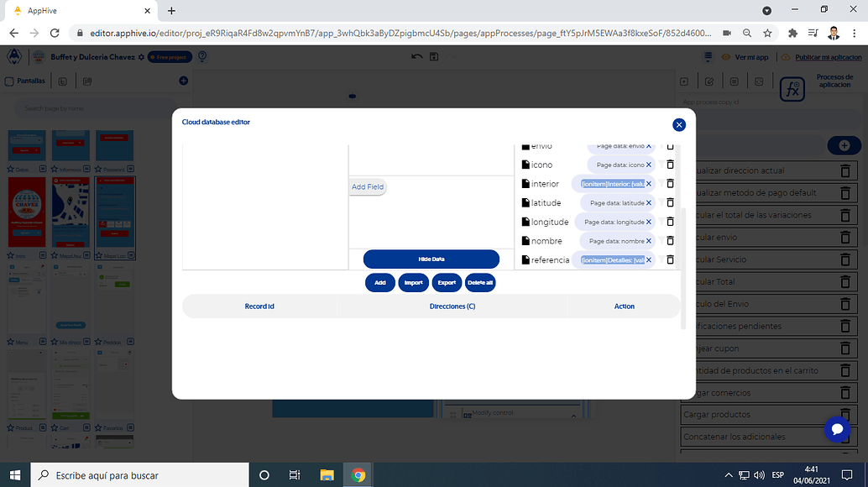
Task: Click the interior field name
Action: click(545, 184)
